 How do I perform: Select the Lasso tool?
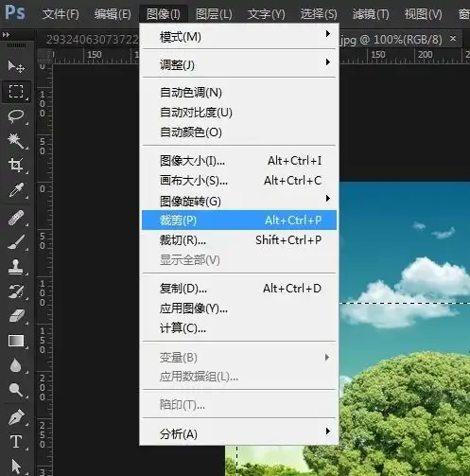coord(16,116)
